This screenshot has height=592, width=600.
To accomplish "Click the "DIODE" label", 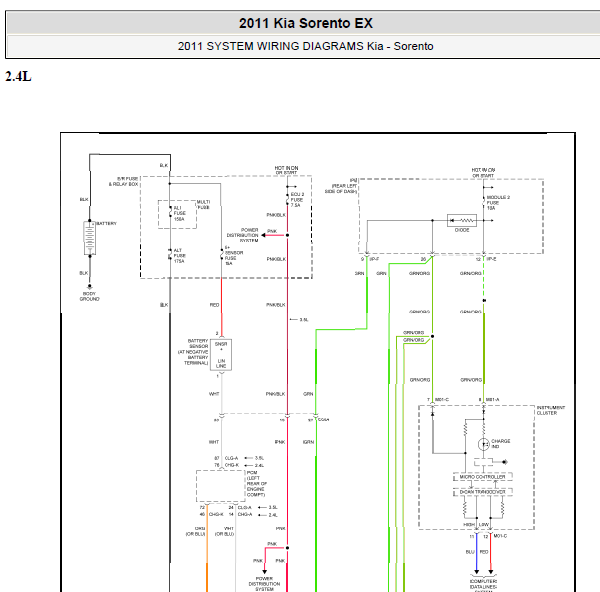I will (x=462, y=230).
